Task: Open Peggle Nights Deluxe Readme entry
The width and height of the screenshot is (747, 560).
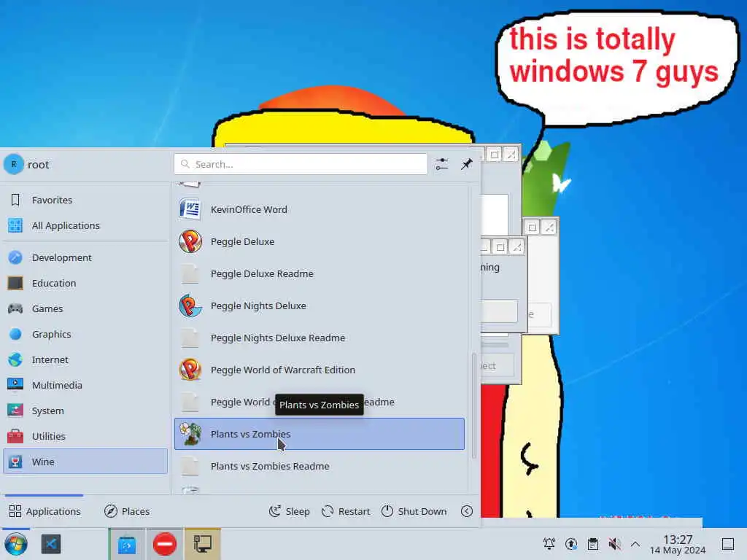Action: pos(320,338)
